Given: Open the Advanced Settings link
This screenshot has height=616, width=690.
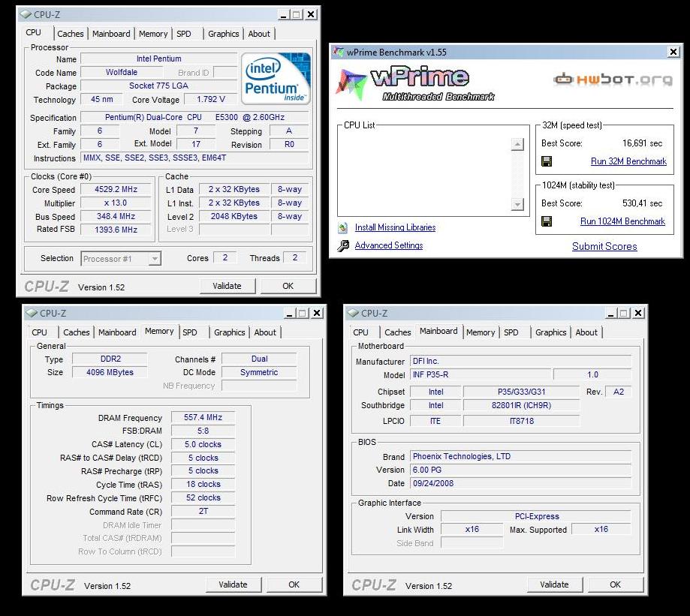Looking at the screenshot, I should point(389,245).
